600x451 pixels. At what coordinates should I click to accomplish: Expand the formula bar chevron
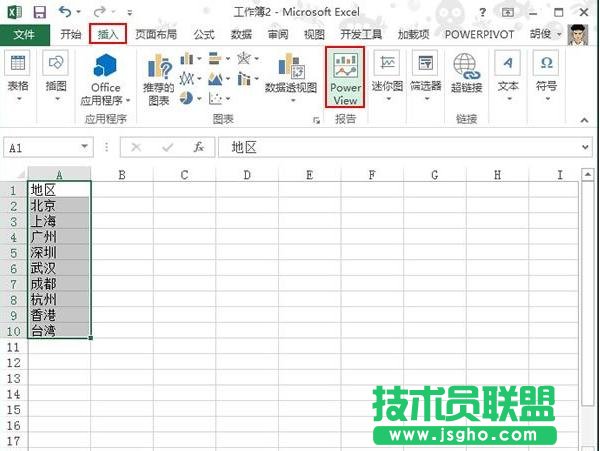click(585, 147)
